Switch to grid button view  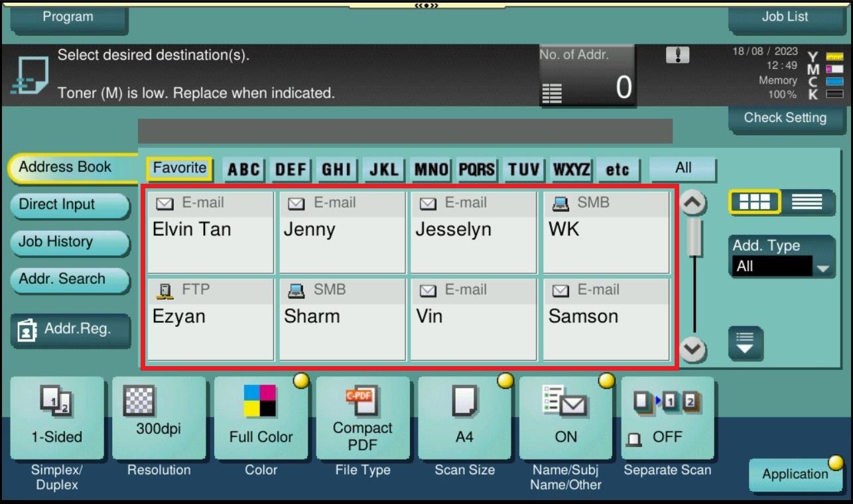click(x=754, y=202)
